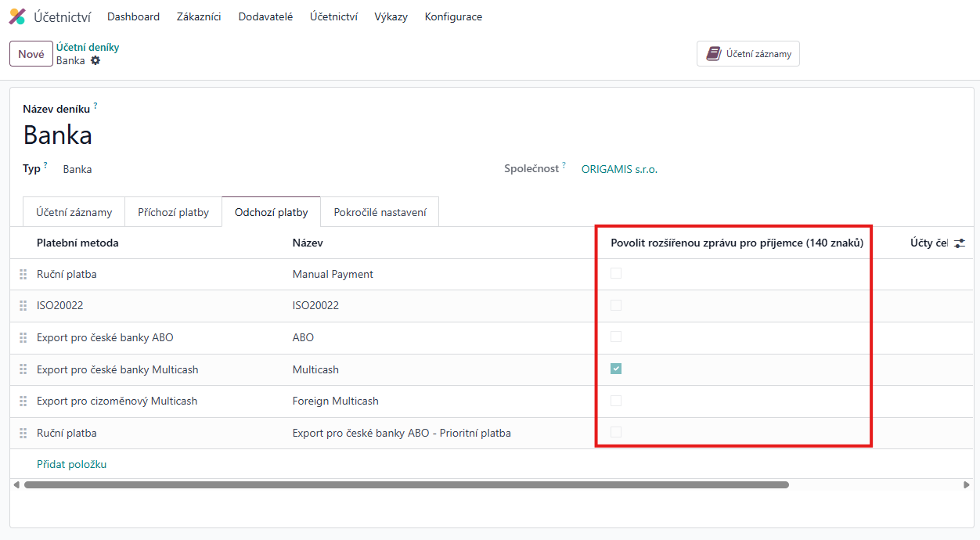Image resolution: width=980 pixels, height=540 pixels.
Task: Tick extended message for ABO Prioritní platba
Action: tap(616, 432)
